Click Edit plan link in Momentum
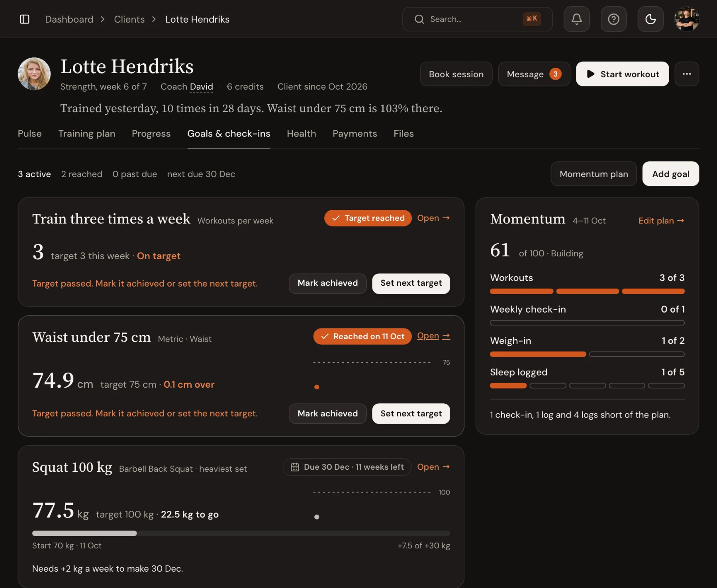The height and width of the screenshot is (588, 717). pos(661,221)
